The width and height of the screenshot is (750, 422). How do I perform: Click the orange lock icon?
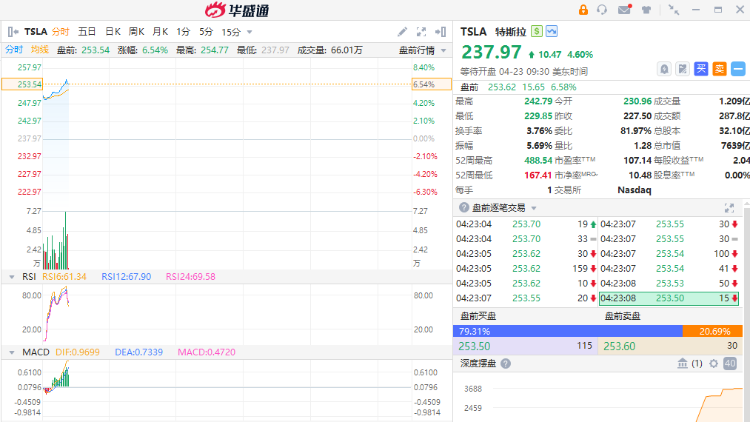[x=581, y=10]
